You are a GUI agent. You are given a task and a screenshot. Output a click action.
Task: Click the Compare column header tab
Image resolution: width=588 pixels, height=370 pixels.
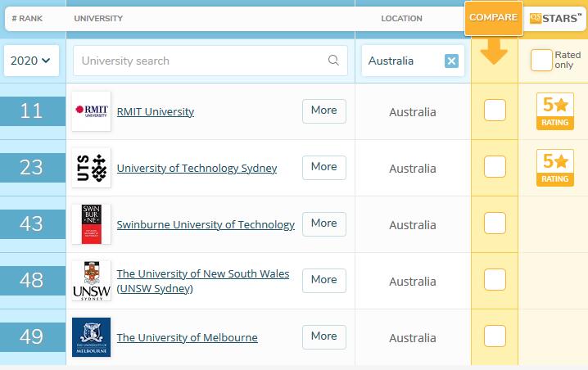click(493, 18)
